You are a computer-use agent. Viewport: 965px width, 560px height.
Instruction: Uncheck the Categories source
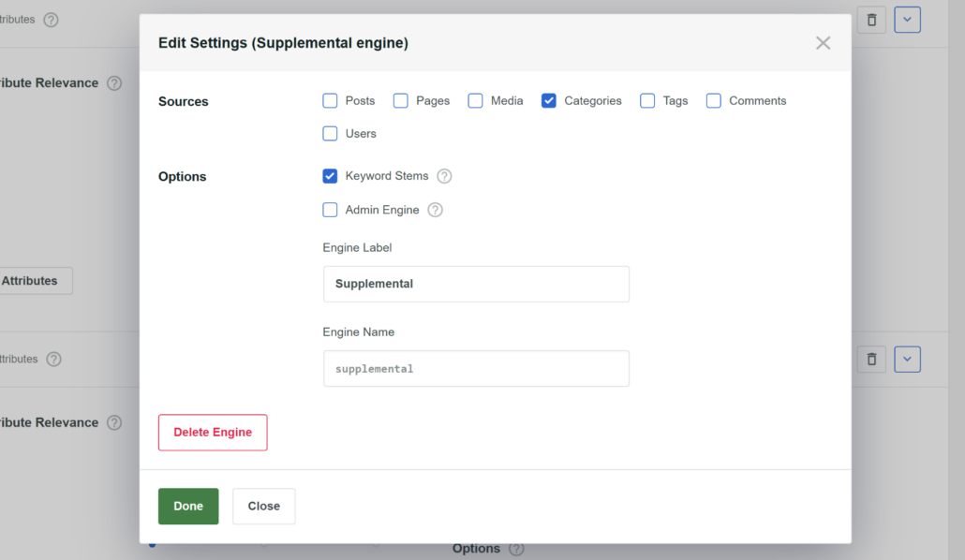click(548, 100)
